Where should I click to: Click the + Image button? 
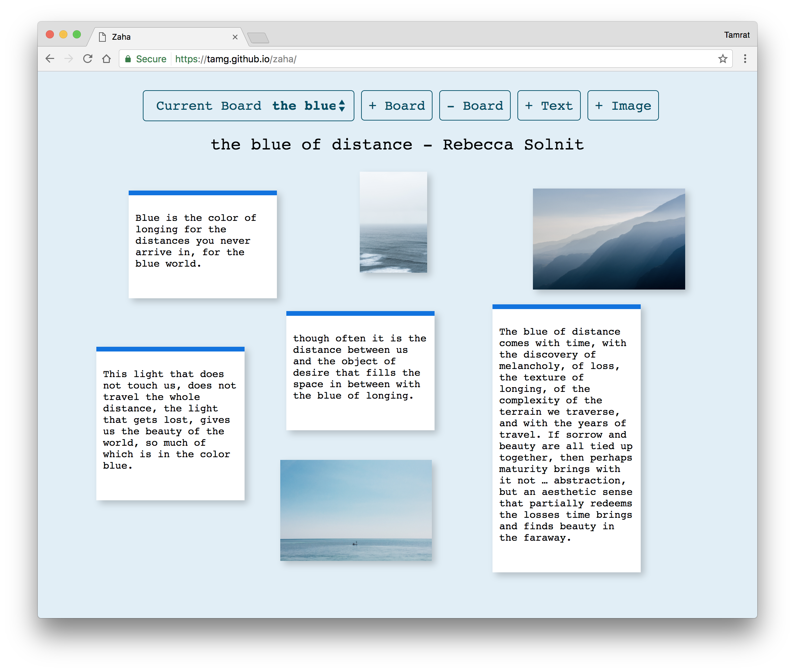pyautogui.click(x=623, y=105)
